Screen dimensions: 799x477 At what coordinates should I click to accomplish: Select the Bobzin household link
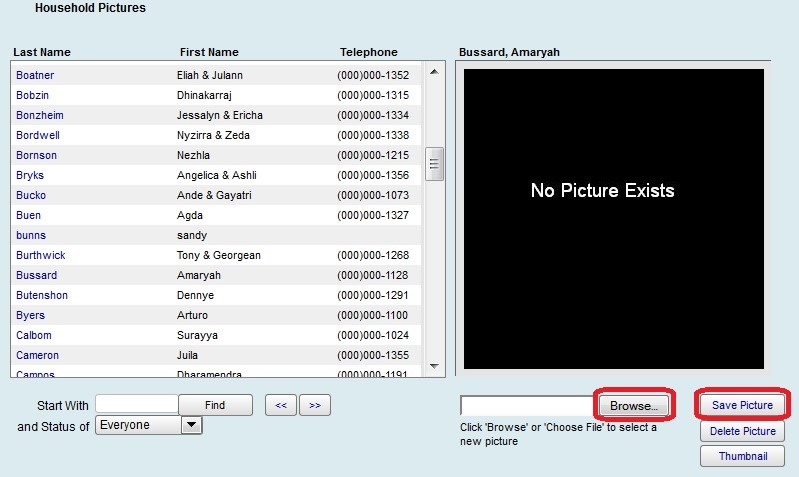pos(33,95)
